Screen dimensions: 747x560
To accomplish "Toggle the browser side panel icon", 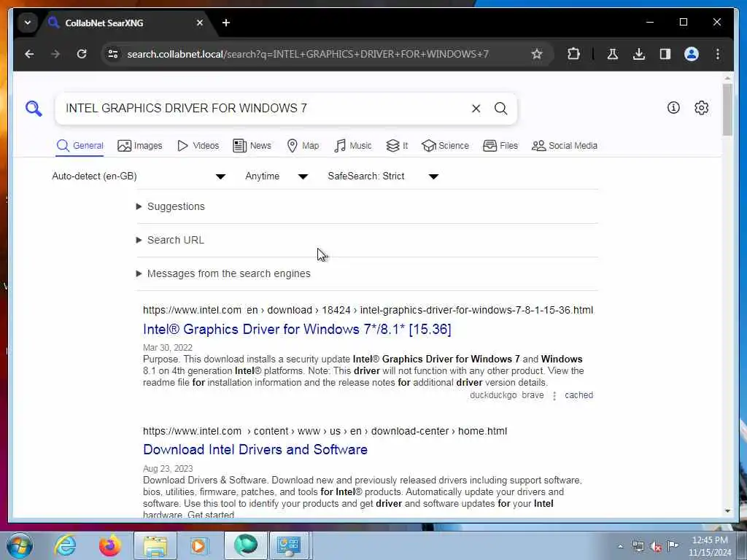I will (665, 54).
